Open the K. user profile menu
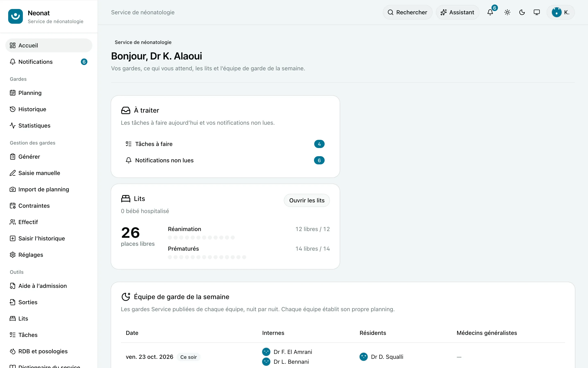The width and height of the screenshot is (588, 368). (561, 12)
